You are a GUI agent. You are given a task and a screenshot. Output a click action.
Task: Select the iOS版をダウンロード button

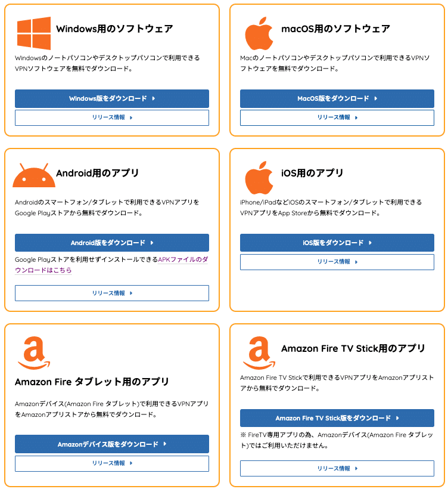[337, 243]
